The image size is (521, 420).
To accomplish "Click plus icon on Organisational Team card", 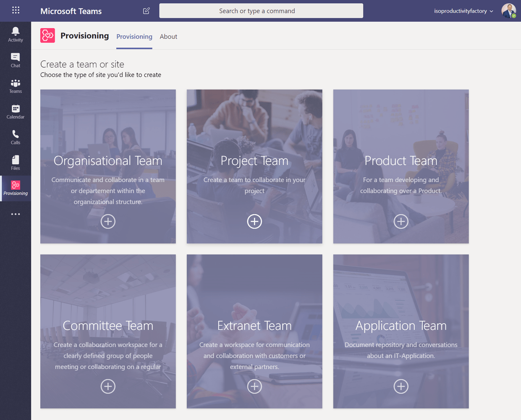I will 108,221.
